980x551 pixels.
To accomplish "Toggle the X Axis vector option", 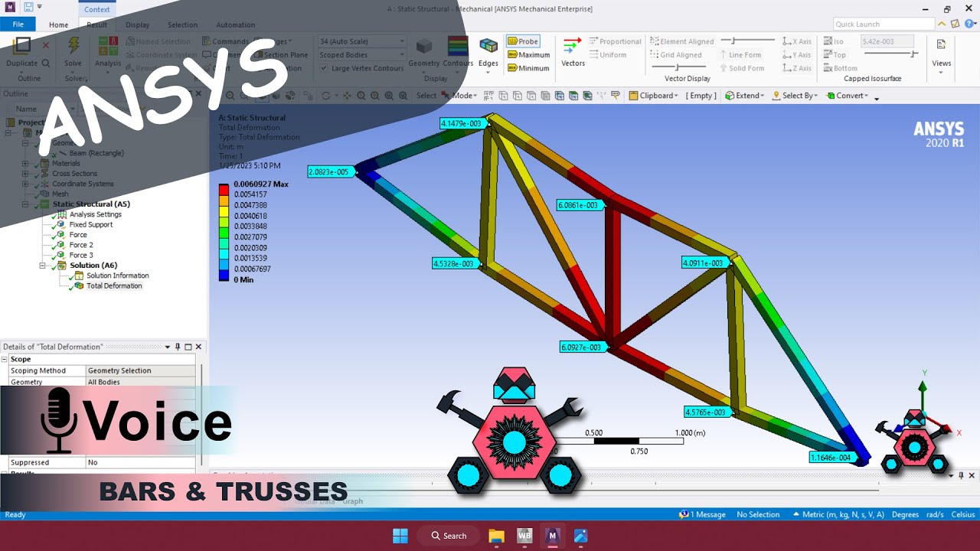I will pos(796,41).
